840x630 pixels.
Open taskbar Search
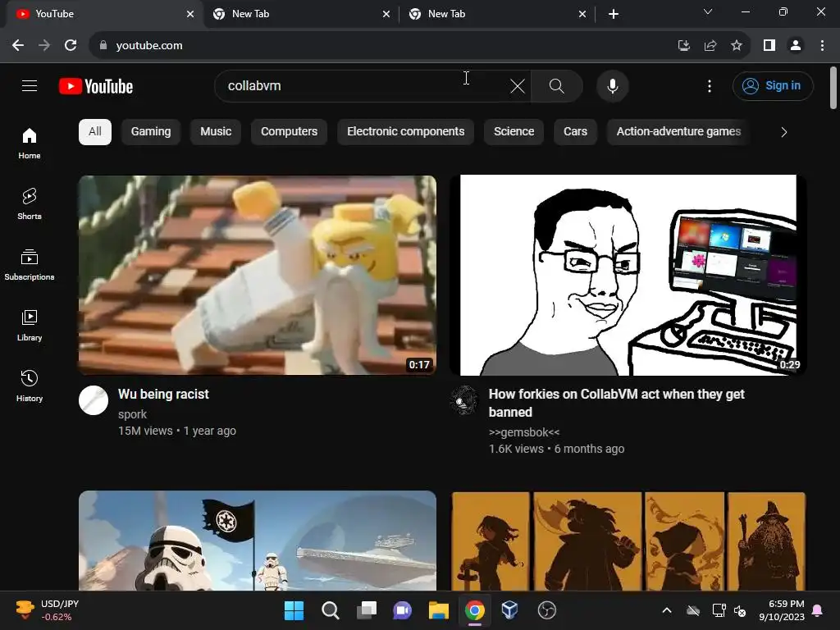pyautogui.click(x=330, y=610)
